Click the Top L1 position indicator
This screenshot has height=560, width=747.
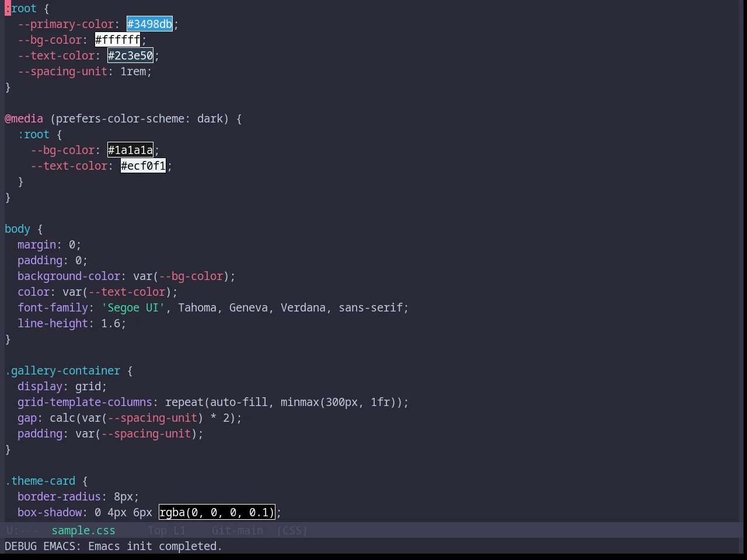[x=166, y=530]
